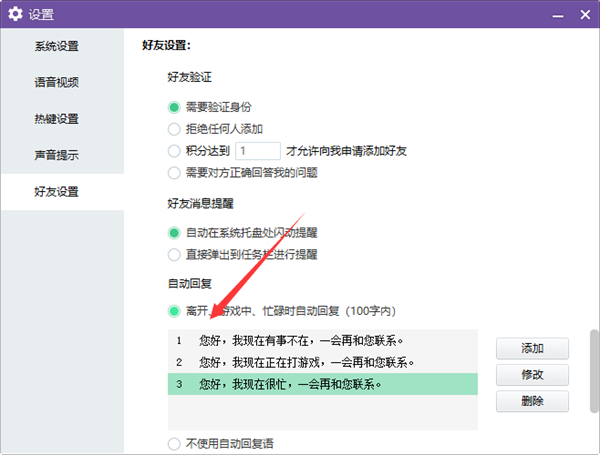The width and height of the screenshot is (600, 455).
Task: Select the 需要验证身份 radio option
Action: 174,107
